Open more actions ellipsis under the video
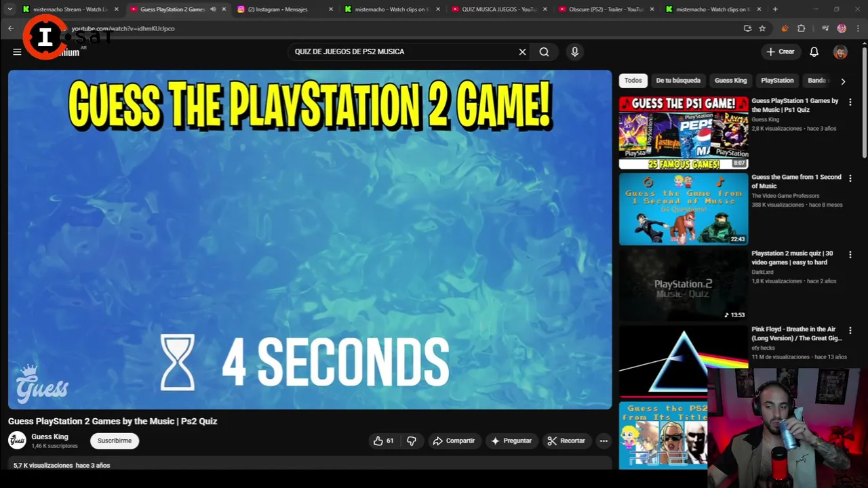 [604, 441]
